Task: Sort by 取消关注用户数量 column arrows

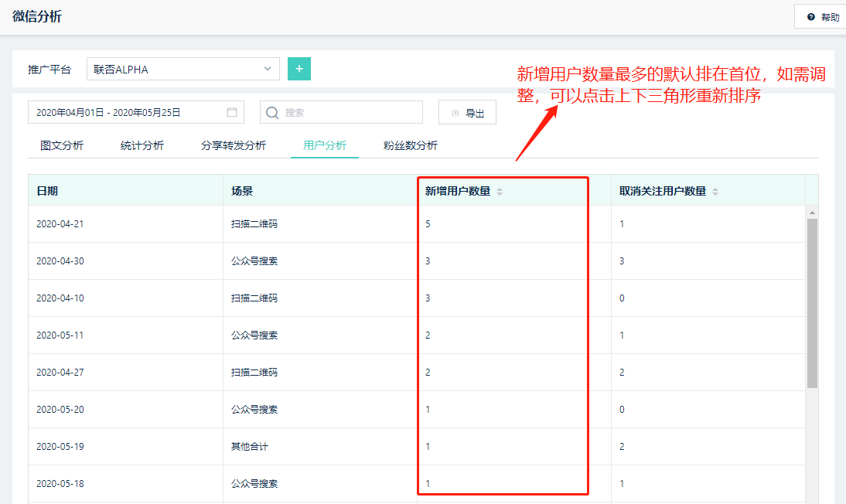Action: click(x=715, y=192)
